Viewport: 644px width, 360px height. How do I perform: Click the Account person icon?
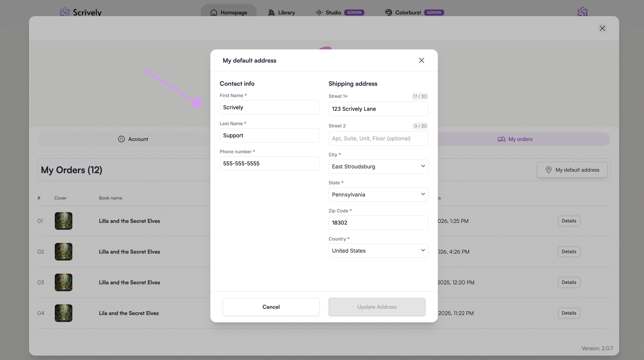point(121,139)
